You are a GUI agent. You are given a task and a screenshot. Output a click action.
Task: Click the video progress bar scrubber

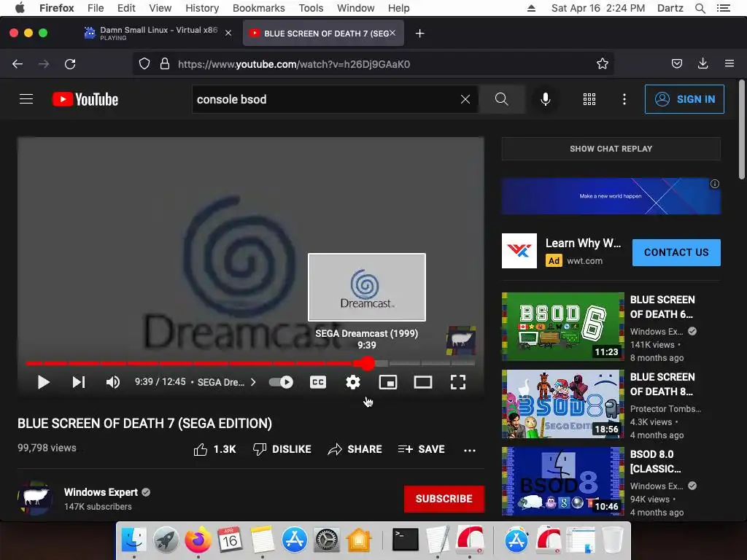(x=368, y=363)
